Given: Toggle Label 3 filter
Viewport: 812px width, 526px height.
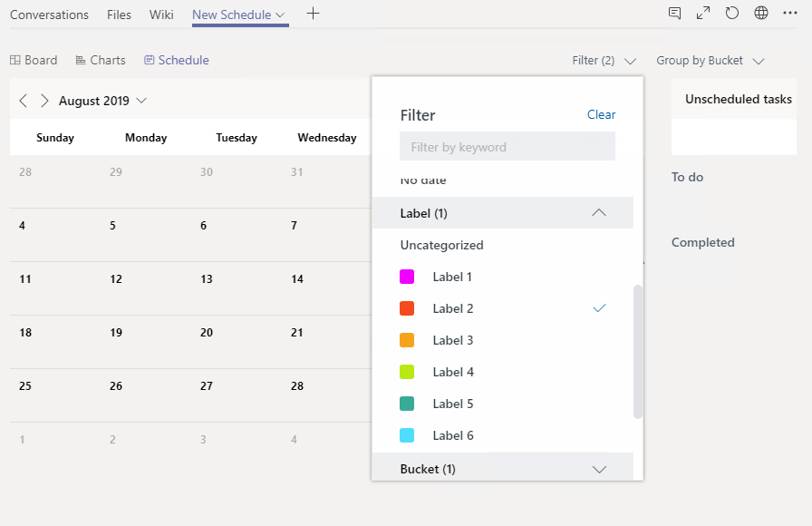Looking at the screenshot, I should click(x=503, y=340).
